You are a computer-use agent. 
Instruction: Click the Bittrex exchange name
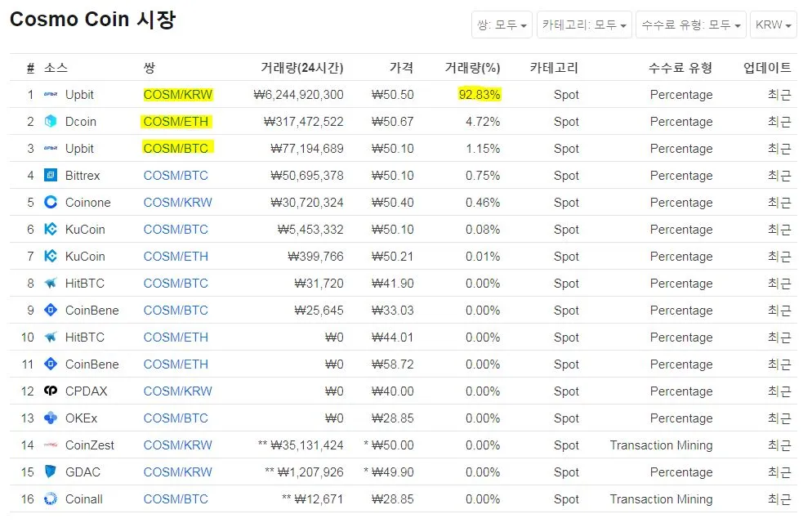[x=83, y=176]
